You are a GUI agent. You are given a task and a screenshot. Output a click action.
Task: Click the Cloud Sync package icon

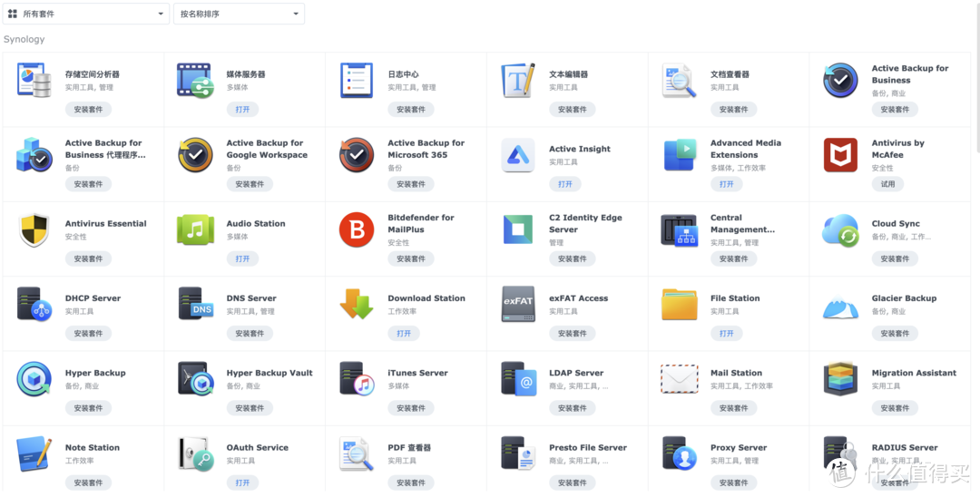(840, 229)
